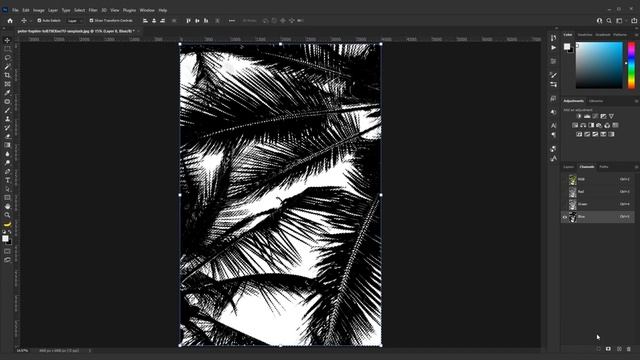Open the Move tool preset dropdown arrow
This screenshot has height=360, width=640.
pos(31,20)
